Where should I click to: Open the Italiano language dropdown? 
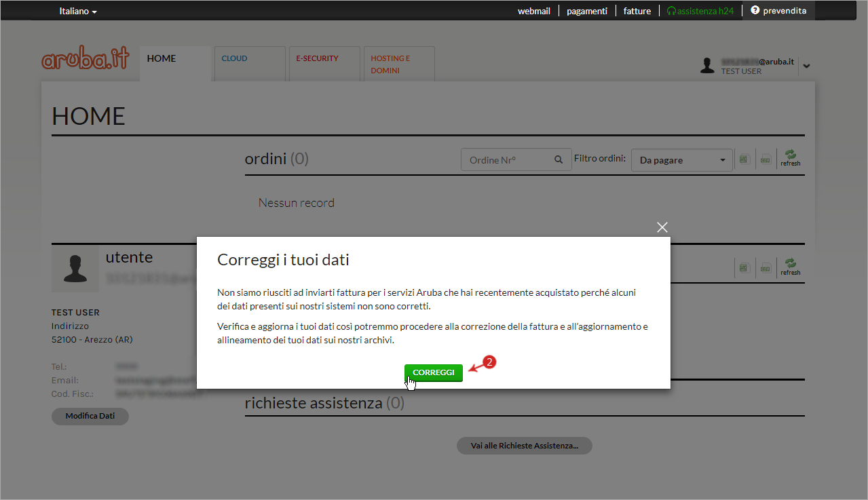point(78,12)
